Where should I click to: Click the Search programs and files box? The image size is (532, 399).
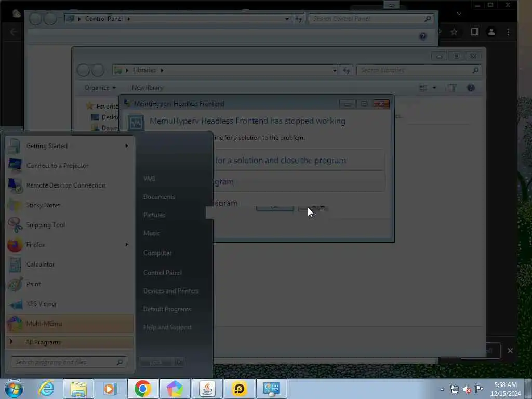pyautogui.click(x=69, y=362)
